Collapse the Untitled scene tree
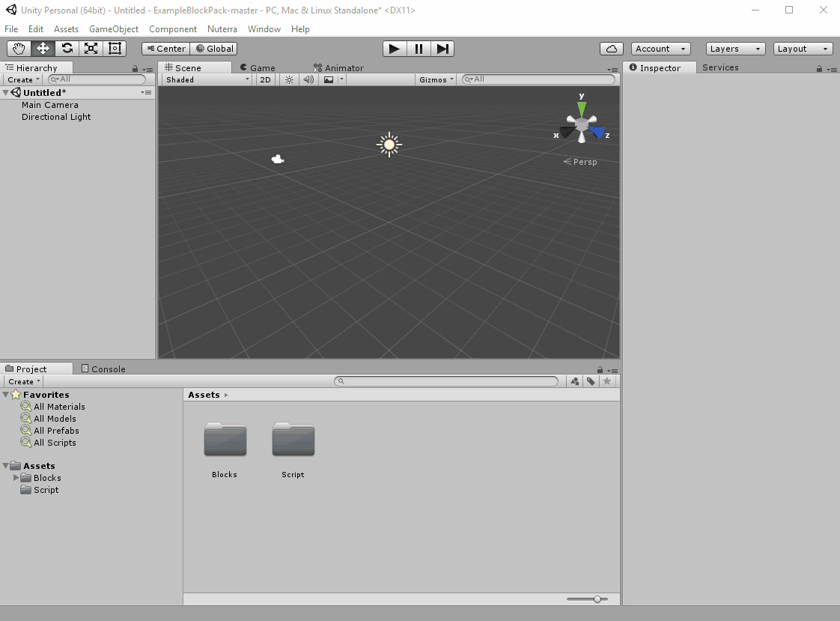The width and height of the screenshot is (840, 621). coord(5,93)
